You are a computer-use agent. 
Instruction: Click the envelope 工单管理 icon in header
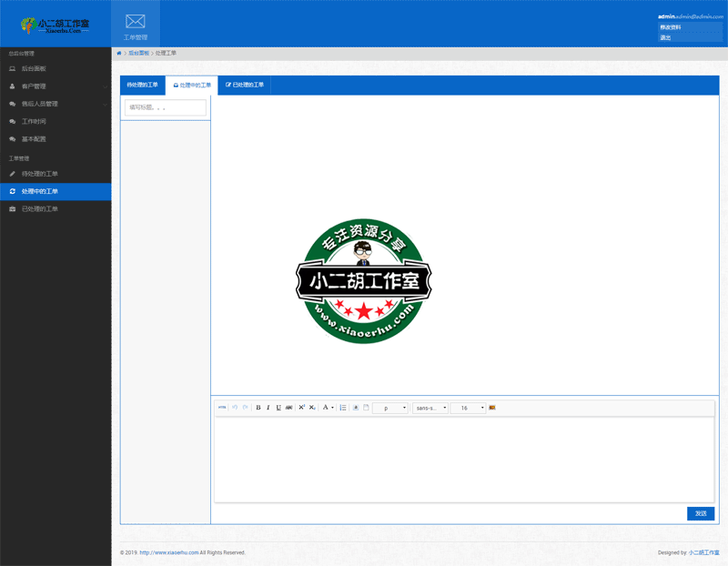(x=135, y=24)
